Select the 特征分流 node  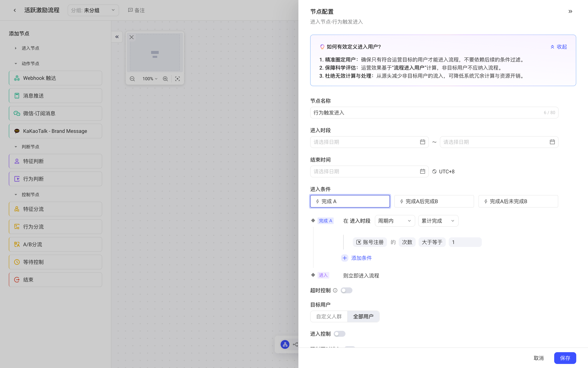click(55, 209)
